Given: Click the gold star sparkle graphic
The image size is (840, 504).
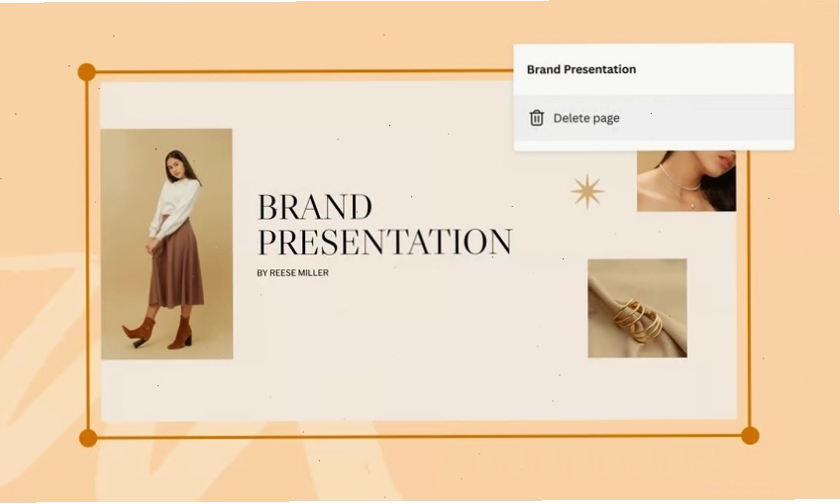Looking at the screenshot, I should [x=587, y=191].
